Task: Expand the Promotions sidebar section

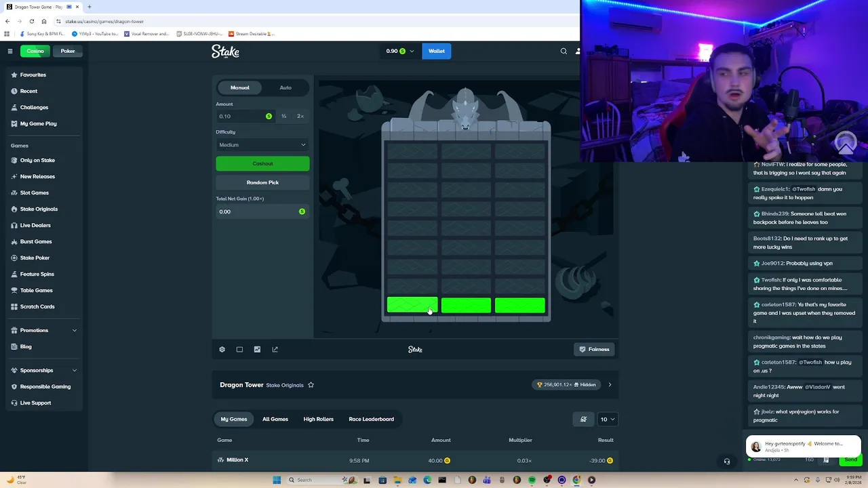Action: [74, 331]
